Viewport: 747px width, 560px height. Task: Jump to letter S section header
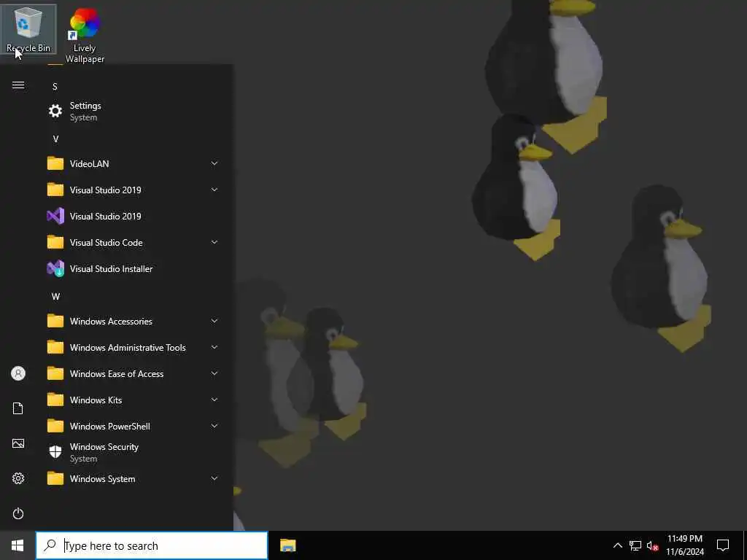coord(55,86)
